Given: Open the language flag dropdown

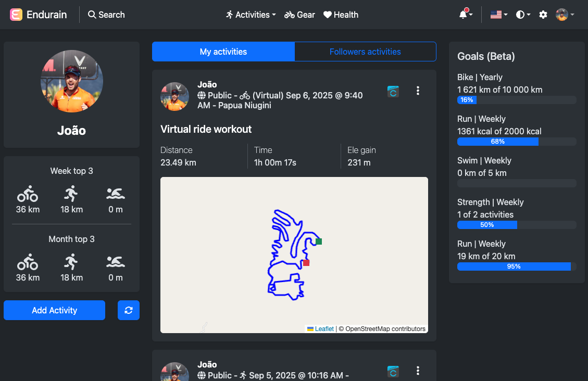Looking at the screenshot, I should pyautogui.click(x=497, y=15).
